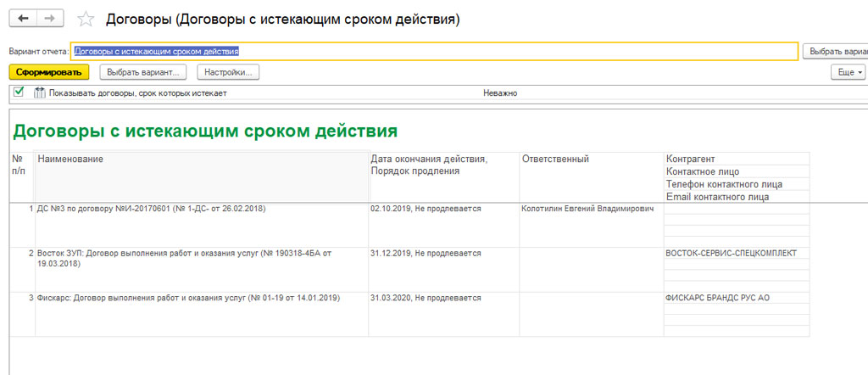Screen dimensions: 868x375
Task: Click the forward navigation arrow
Action: tap(51, 18)
